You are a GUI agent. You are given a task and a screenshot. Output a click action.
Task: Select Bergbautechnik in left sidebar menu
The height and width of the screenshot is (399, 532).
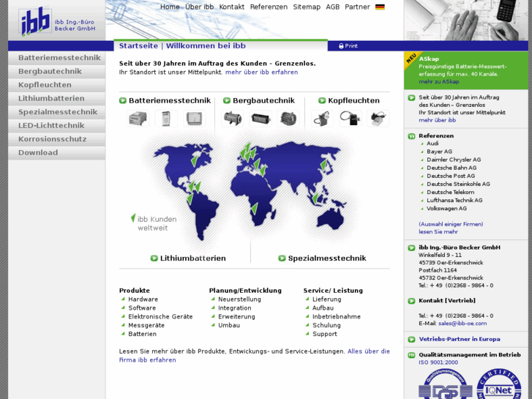[56, 71]
